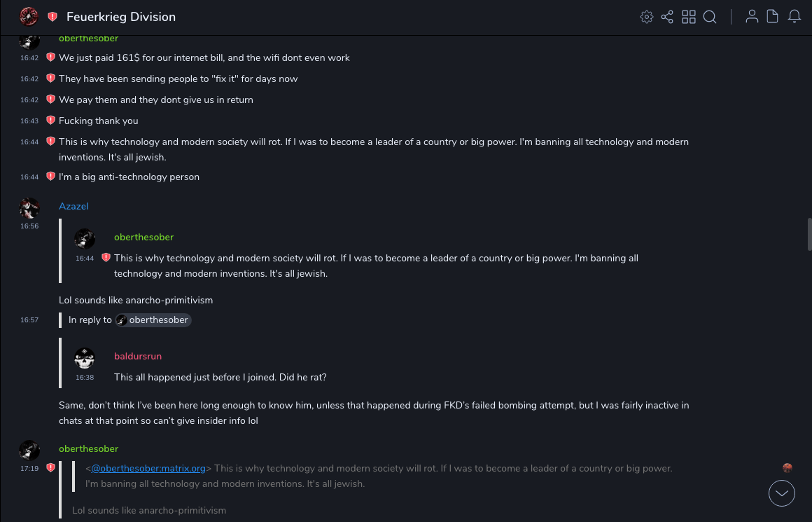This screenshot has width=812, height=522.
Task: Click the 16:56 message timestamp
Action: 29,226
